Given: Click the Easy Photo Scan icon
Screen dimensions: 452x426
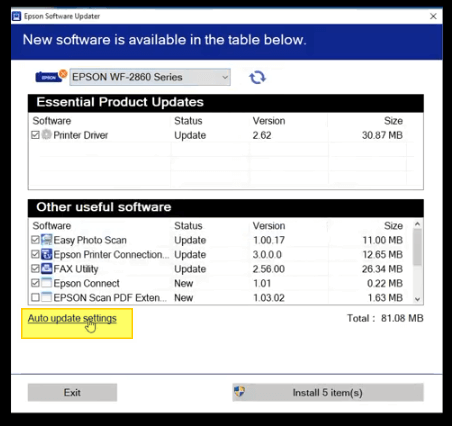Looking at the screenshot, I should [46, 240].
